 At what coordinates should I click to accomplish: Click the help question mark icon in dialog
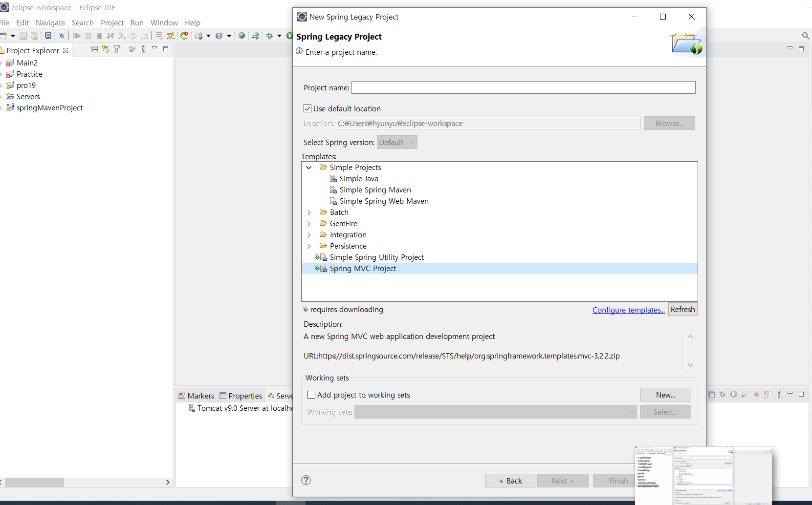306,480
